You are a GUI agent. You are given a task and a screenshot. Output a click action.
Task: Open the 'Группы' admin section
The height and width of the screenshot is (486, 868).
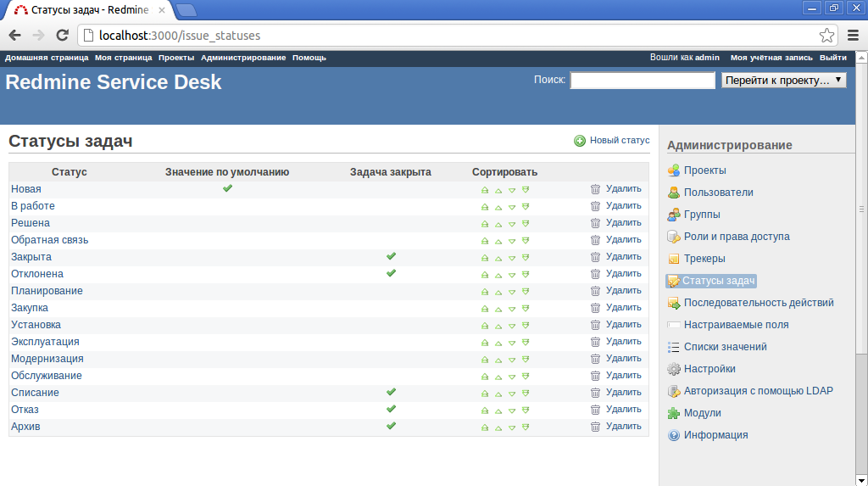(701, 215)
